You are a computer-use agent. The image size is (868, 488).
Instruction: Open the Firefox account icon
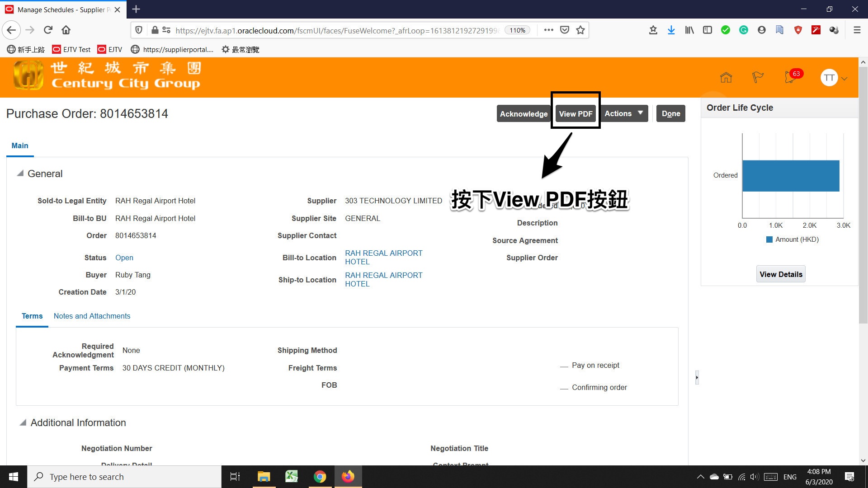click(762, 30)
